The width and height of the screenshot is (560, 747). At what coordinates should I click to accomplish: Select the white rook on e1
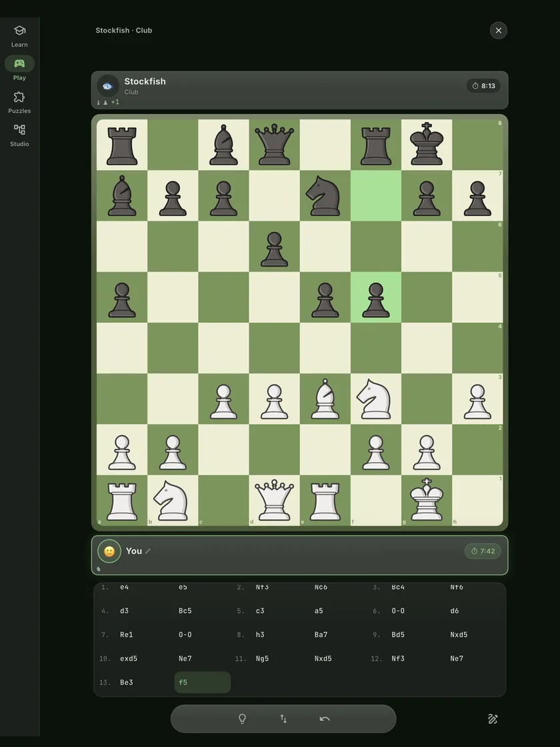325,500
